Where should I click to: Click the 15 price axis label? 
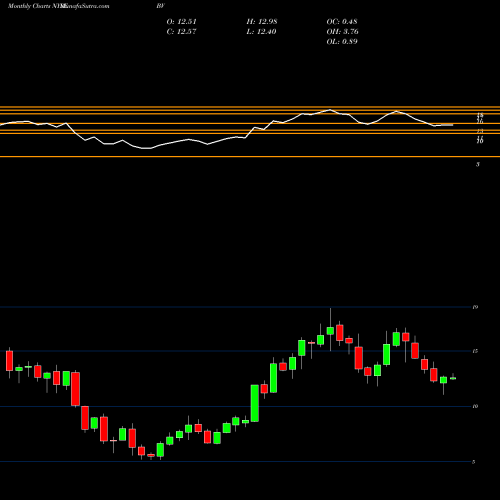pyautogui.click(x=475, y=351)
